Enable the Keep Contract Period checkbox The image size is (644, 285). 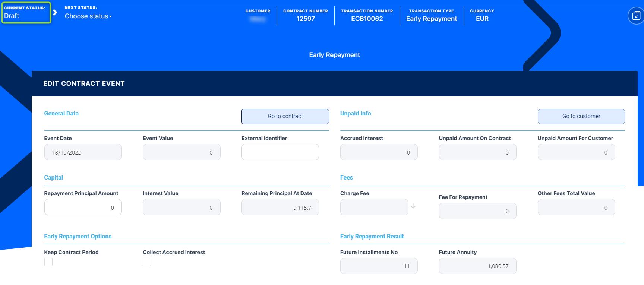click(x=48, y=262)
